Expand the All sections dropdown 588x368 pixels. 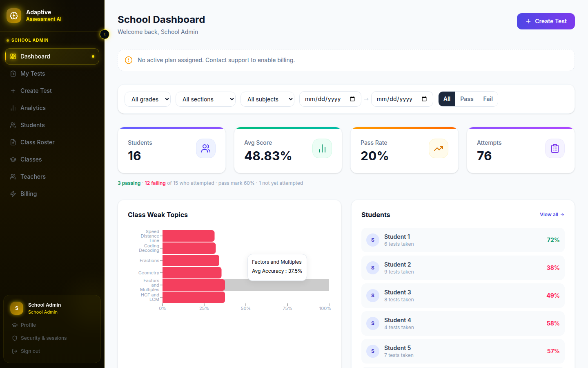click(x=205, y=99)
